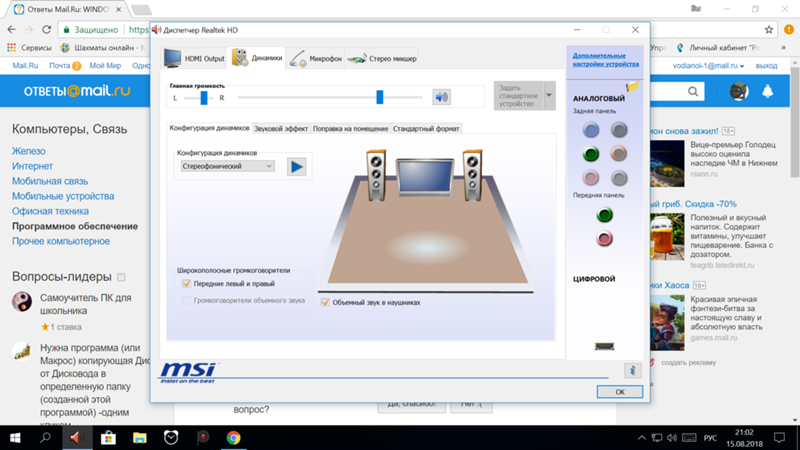Screen dimensions: 800x450
Task: Click the notifications bell on Mail.ru page
Action: (x=767, y=91)
